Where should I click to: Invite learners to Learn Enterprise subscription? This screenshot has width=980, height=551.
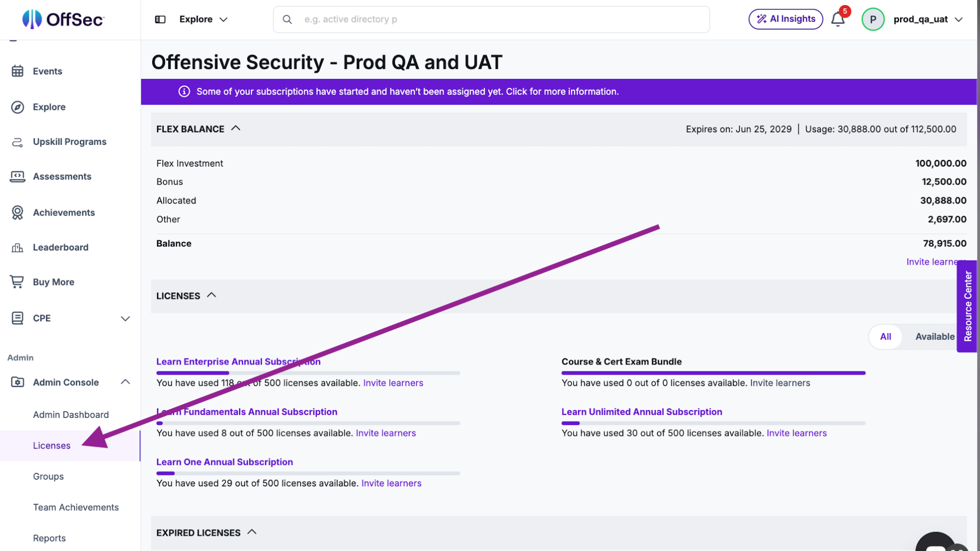click(393, 383)
